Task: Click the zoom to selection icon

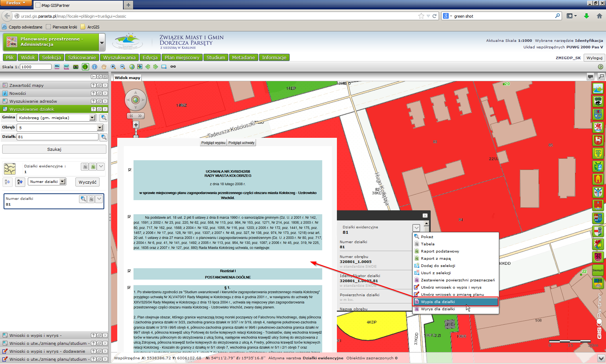Action: coord(140,67)
